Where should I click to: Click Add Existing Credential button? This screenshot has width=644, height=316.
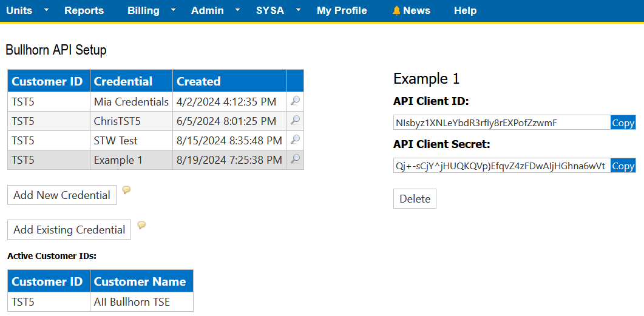[x=69, y=229]
